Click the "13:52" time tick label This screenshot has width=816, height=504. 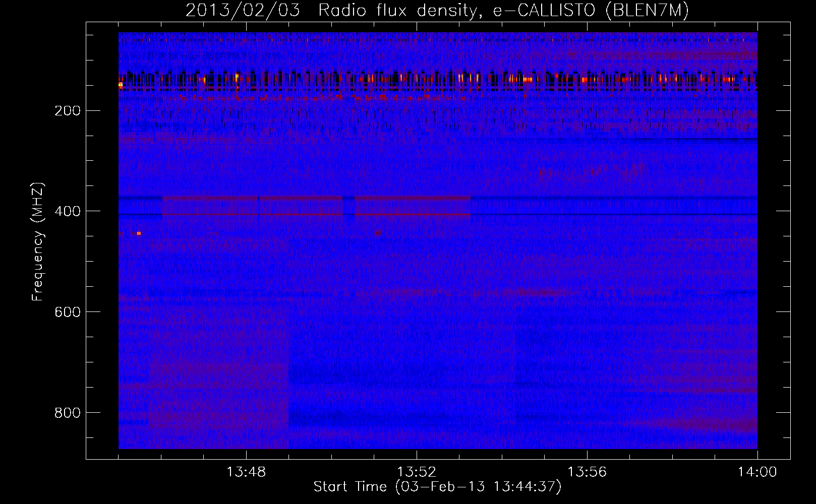[x=417, y=472]
